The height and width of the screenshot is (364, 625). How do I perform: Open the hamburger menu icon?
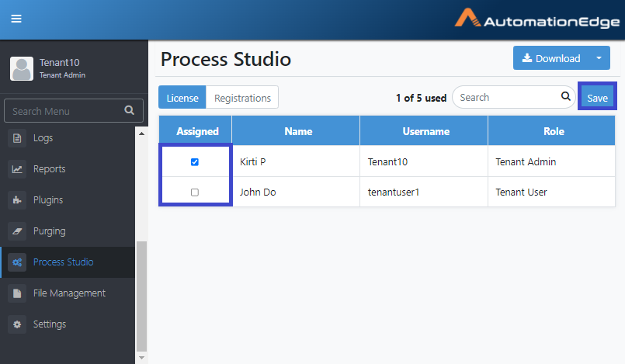click(x=16, y=19)
